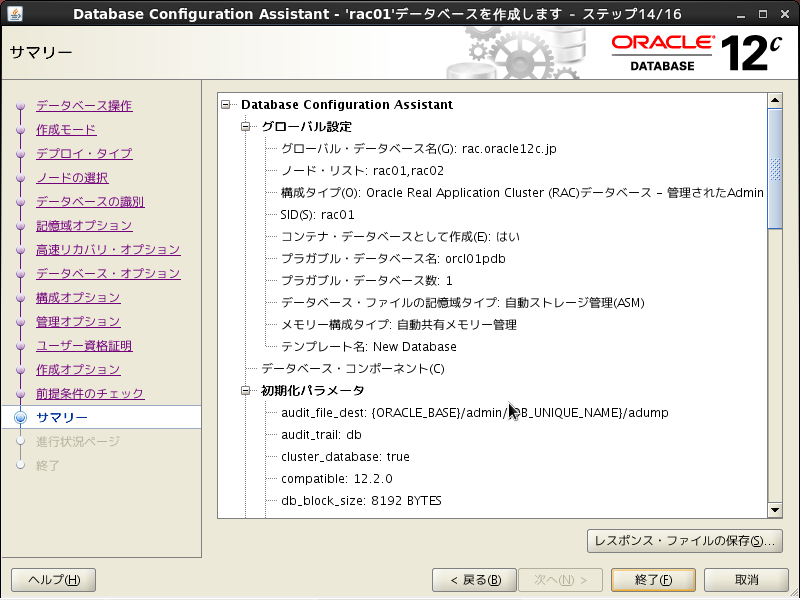Click the vertical scrollbar thumb in summary
Screen dimensions: 800x600
click(775, 169)
